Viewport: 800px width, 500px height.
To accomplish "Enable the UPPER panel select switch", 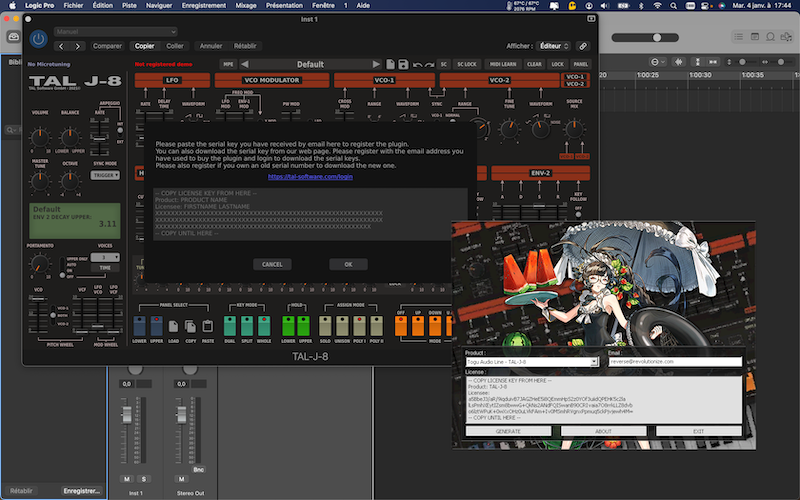I will coord(157,326).
